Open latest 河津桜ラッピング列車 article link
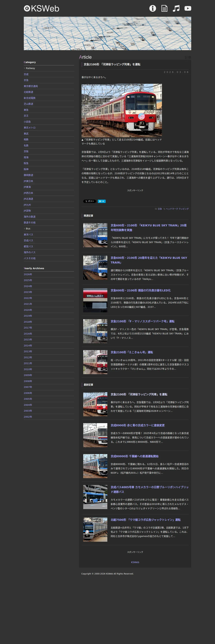215x644 pixels. [x=139, y=395]
